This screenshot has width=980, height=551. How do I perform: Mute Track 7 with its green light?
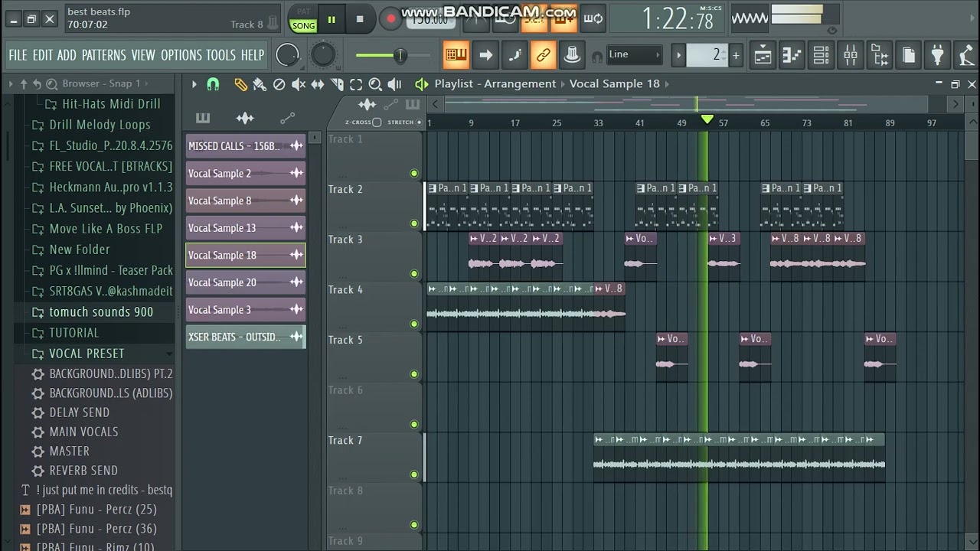click(414, 474)
